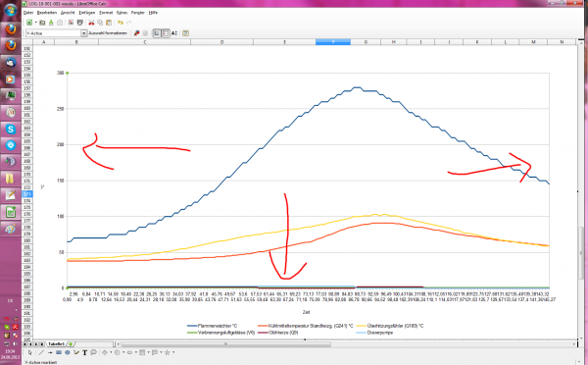This screenshot has height=365, width=588.
Task: Click the cut scissors icon
Action: click(91, 23)
